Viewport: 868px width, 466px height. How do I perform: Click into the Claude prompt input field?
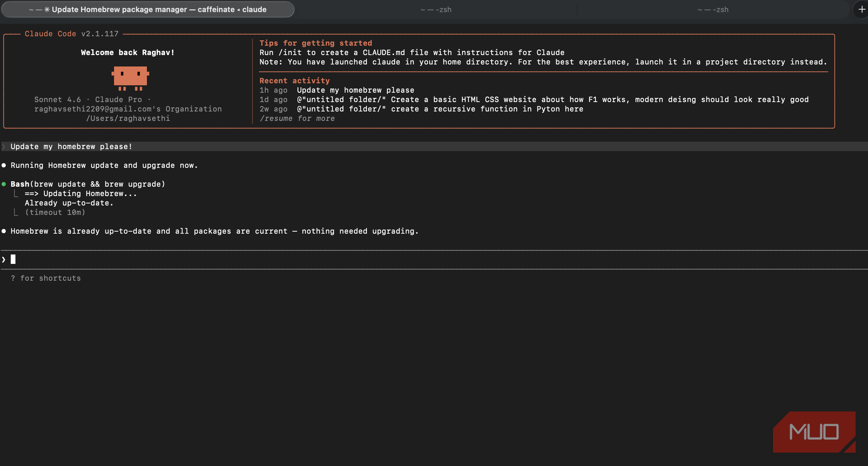point(434,259)
